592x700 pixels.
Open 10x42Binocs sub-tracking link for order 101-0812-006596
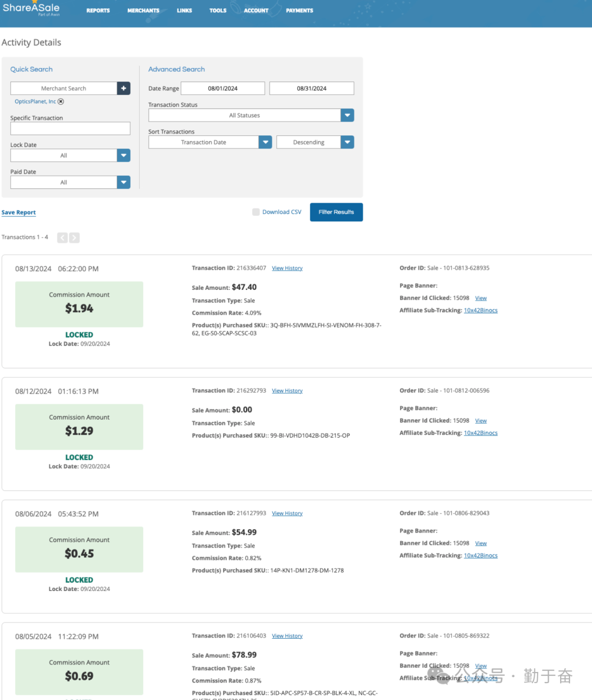[x=481, y=433]
